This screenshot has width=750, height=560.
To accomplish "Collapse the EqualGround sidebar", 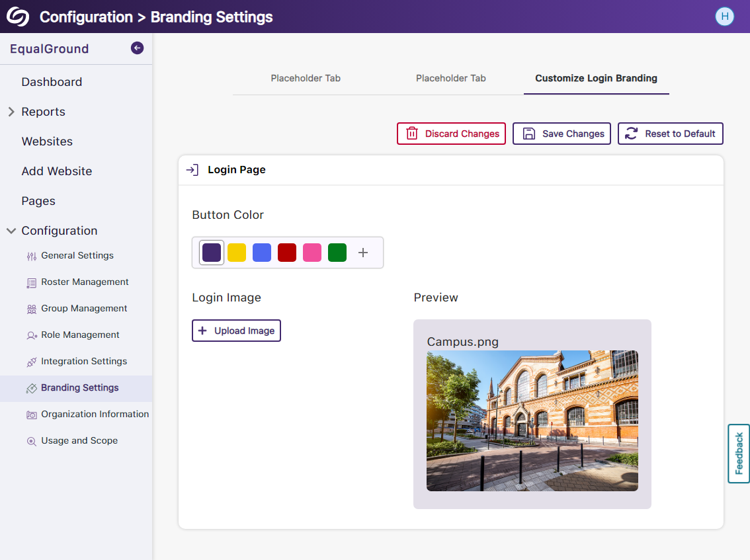I will [x=137, y=48].
